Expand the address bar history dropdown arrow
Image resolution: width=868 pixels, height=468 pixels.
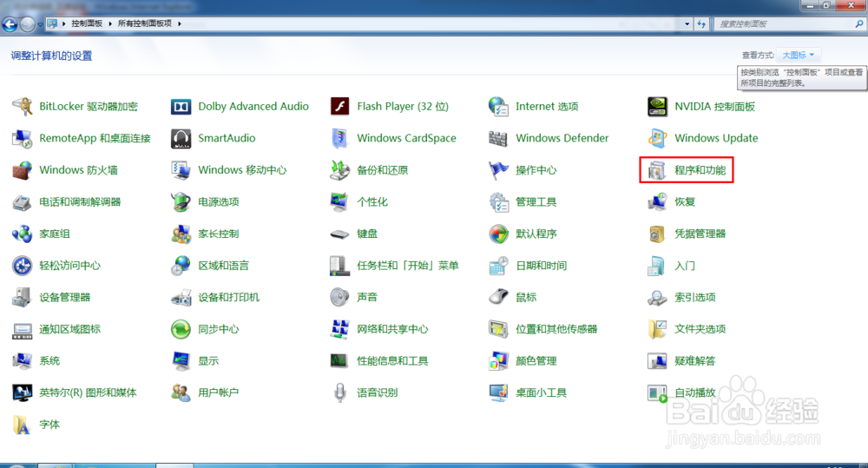[x=687, y=23]
